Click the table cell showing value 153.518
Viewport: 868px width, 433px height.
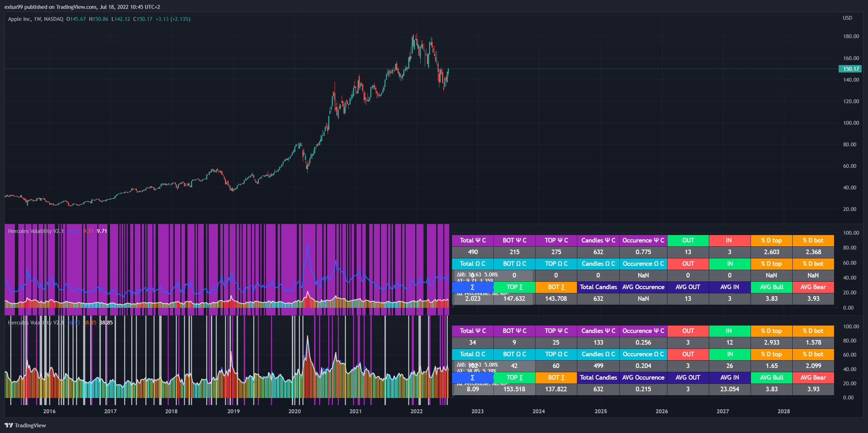[514, 389]
